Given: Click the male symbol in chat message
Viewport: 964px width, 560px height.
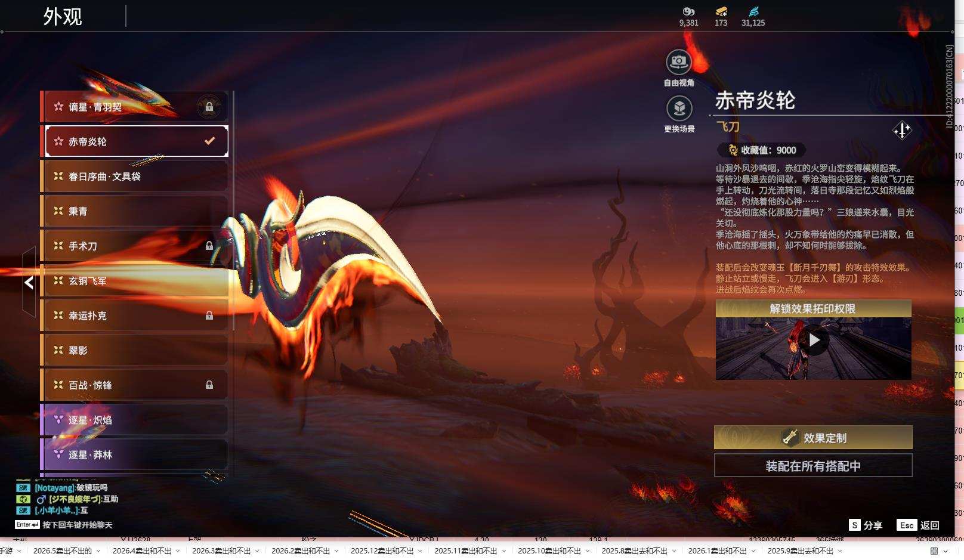Looking at the screenshot, I should (x=41, y=499).
